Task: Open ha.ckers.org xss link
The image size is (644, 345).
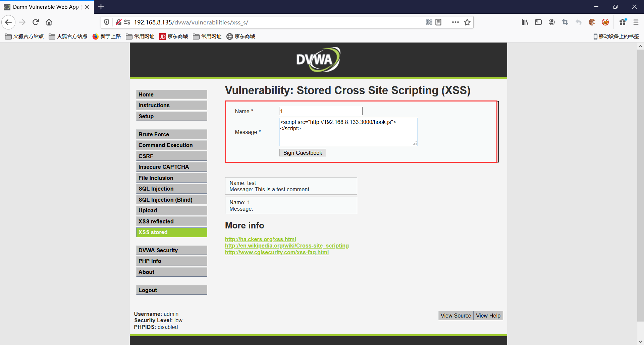Action: coord(260,239)
